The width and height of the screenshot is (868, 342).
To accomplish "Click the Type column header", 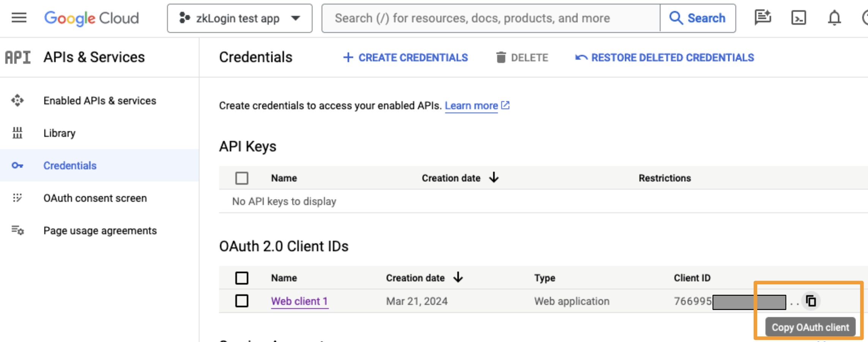I will point(544,278).
